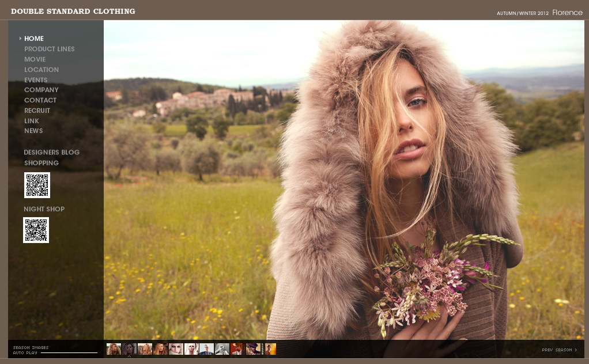Viewport: 589px width, 364px height.
Task: Open the Recruit menu item
Action: (37, 111)
